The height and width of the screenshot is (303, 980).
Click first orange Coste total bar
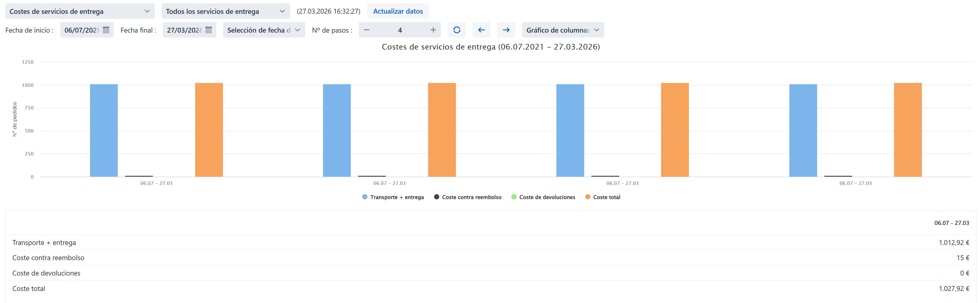point(209,130)
